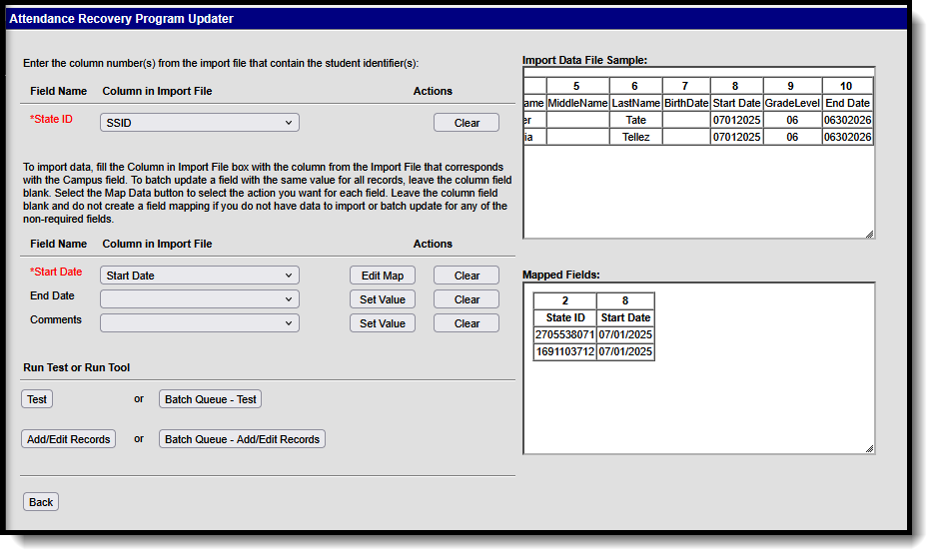The height and width of the screenshot is (560, 937).
Task: Select 'Start Date' header in import sample table
Action: click(x=736, y=103)
